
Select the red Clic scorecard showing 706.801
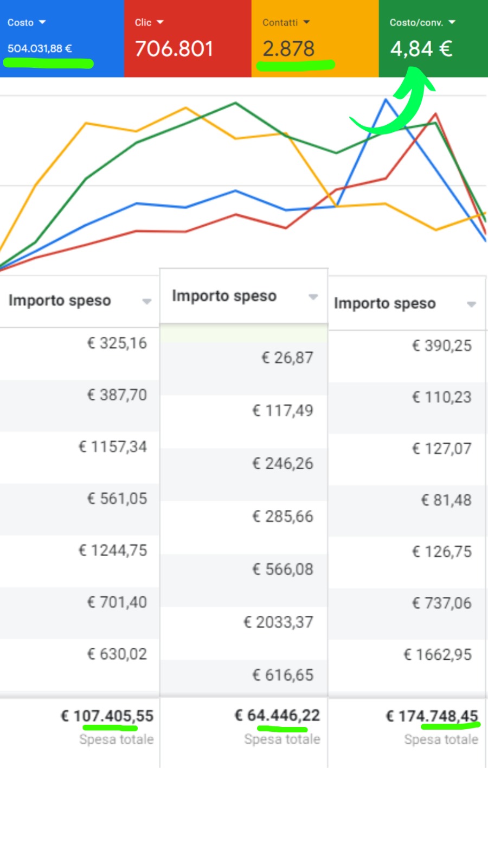187,38
